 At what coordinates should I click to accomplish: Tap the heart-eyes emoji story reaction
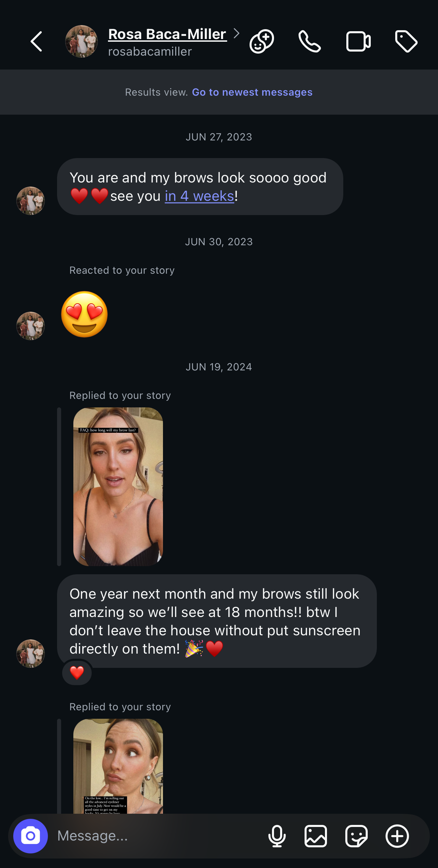(85, 314)
